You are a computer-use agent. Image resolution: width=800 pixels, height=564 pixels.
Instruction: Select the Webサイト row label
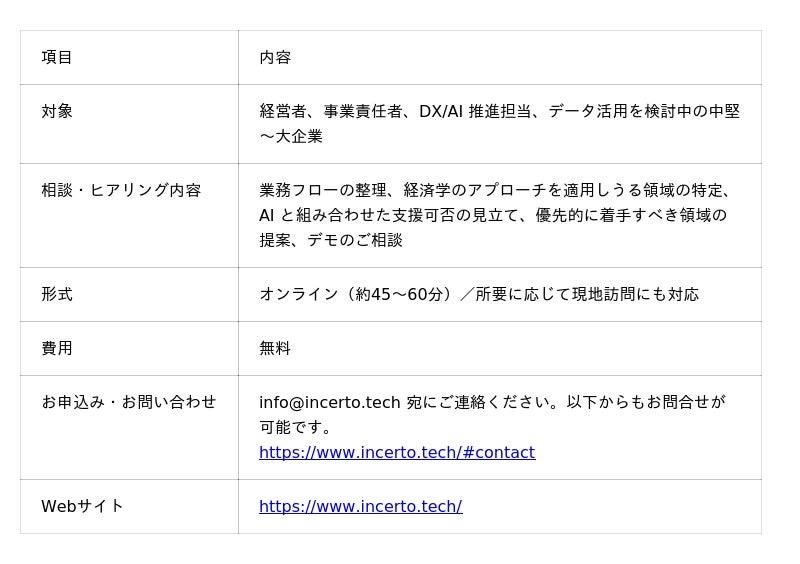coord(83,507)
